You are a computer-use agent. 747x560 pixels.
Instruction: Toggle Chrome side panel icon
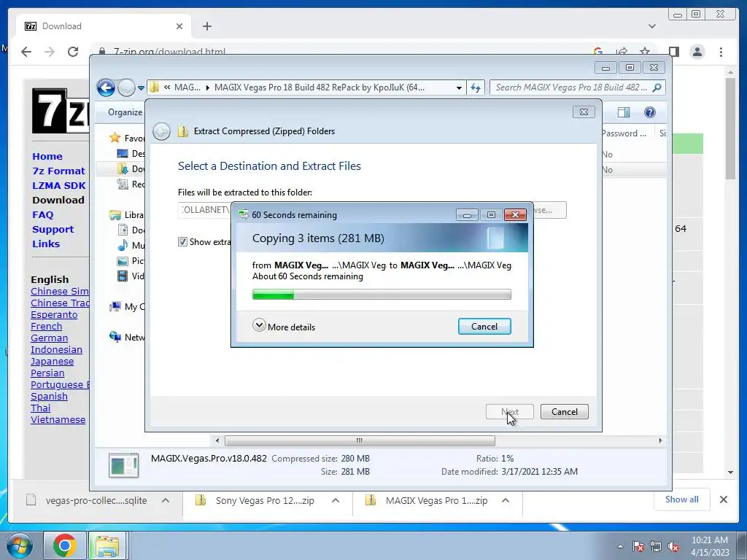click(x=673, y=52)
